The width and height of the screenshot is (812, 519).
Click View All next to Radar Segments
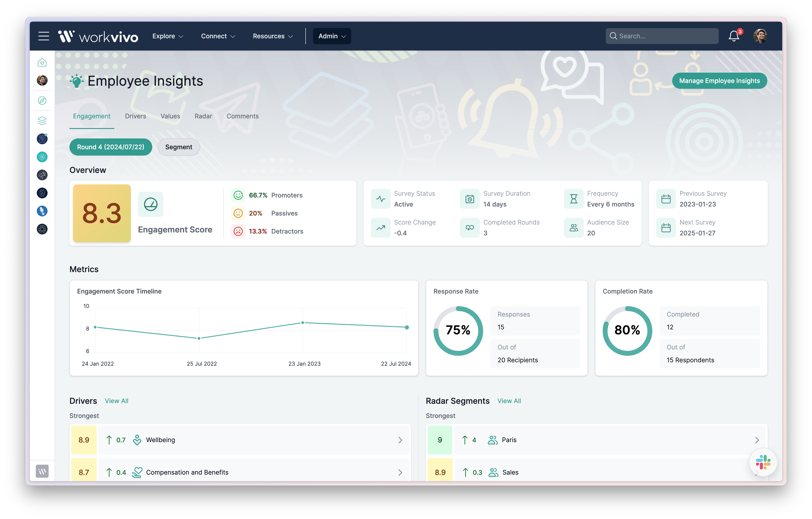tap(509, 401)
